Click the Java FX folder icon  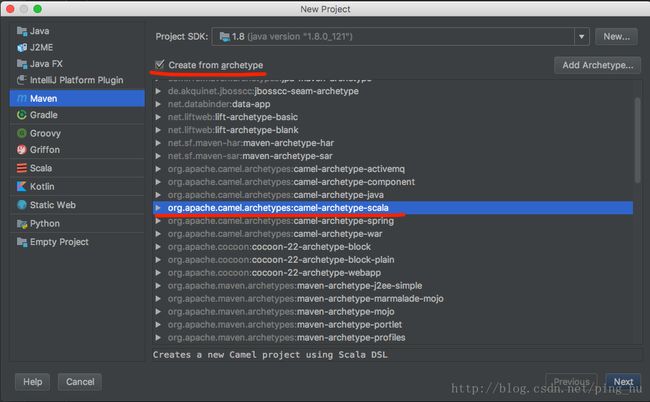coord(22,64)
